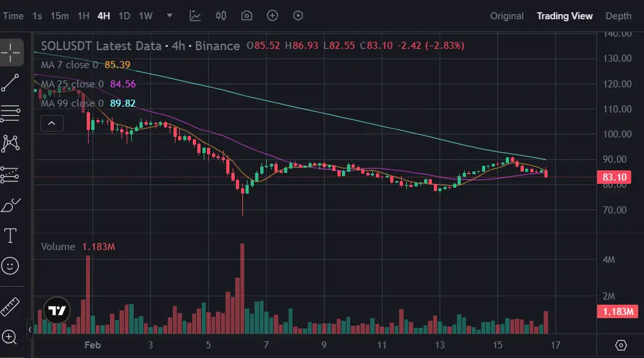Switch to the Original chart tab
This screenshot has height=358, width=644.
tap(507, 16)
